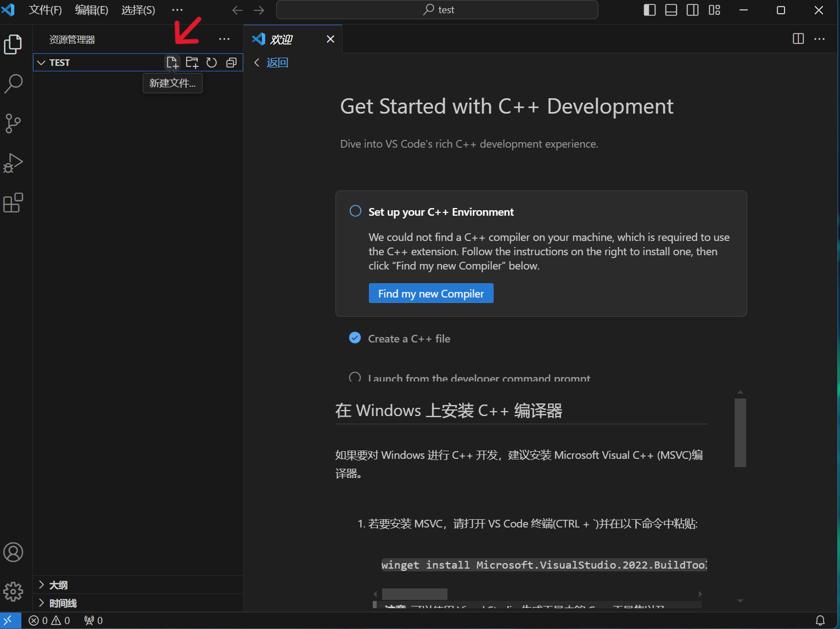840x629 pixels.
Task: Click the Get Started with C++ Development heading
Action: (x=507, y=106)
